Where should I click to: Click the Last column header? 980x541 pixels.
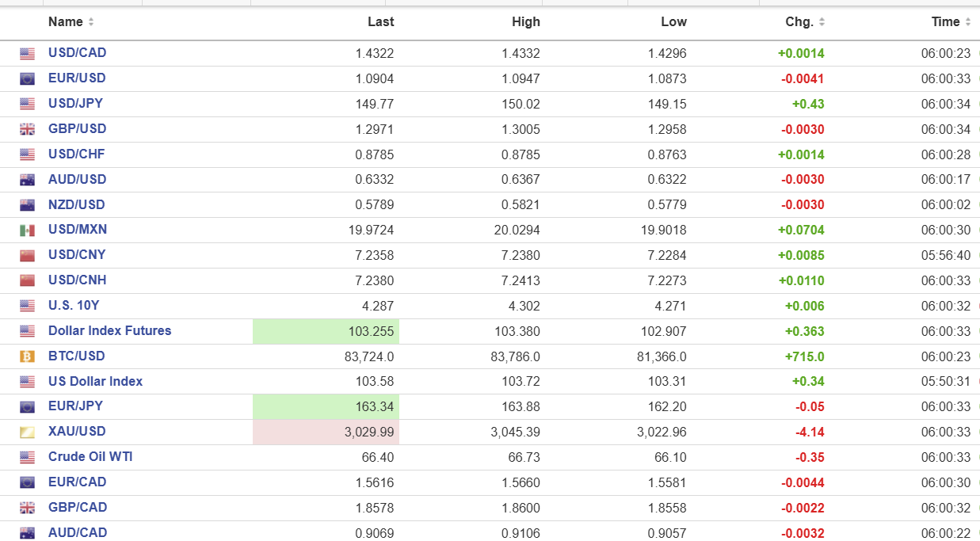pyautogui.click(x=380, y=22)
